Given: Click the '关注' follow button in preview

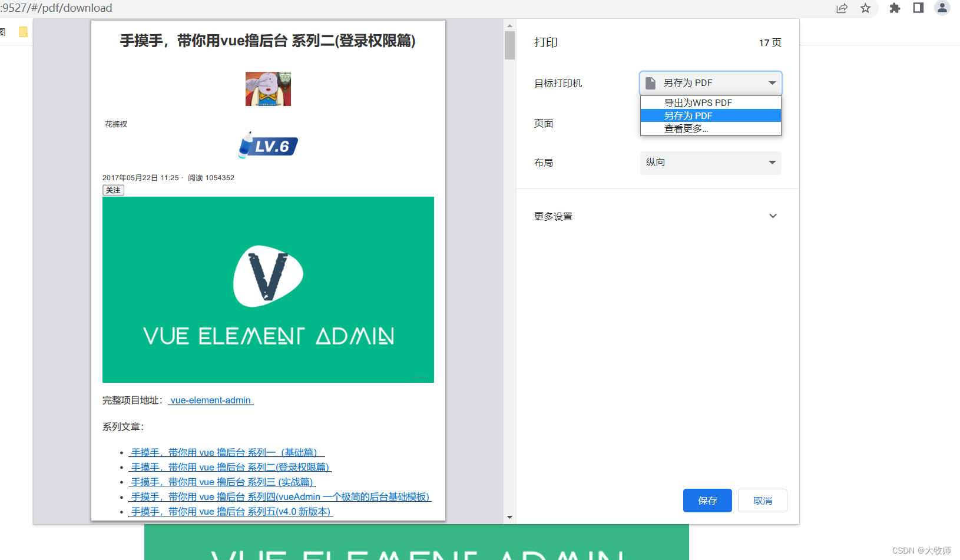Looking at the screenshot, I should pyautogui.click(x=113, y=190).
